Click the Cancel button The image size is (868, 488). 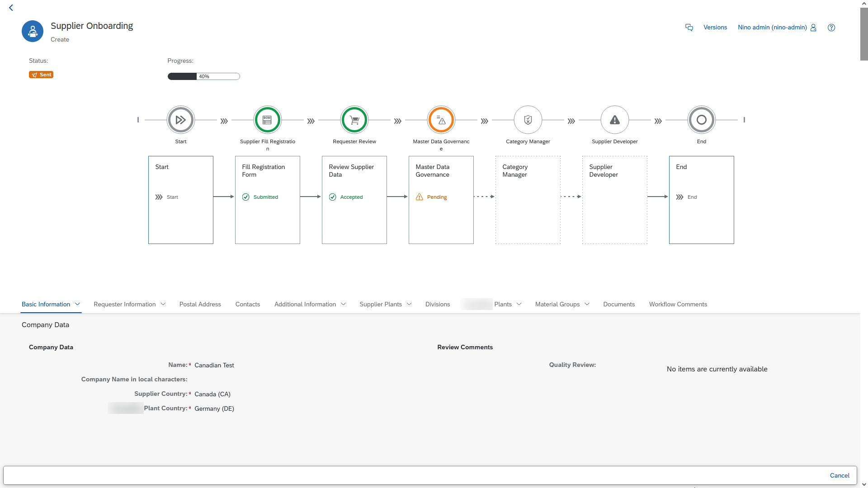pyautogui.click(x=839, y=475)
